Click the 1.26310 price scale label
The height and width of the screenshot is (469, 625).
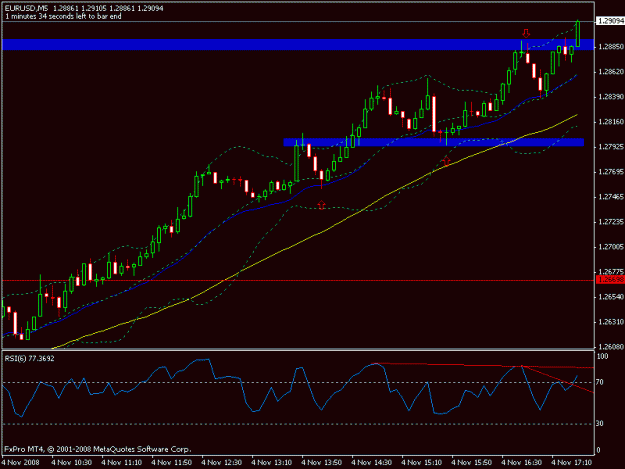611,322
